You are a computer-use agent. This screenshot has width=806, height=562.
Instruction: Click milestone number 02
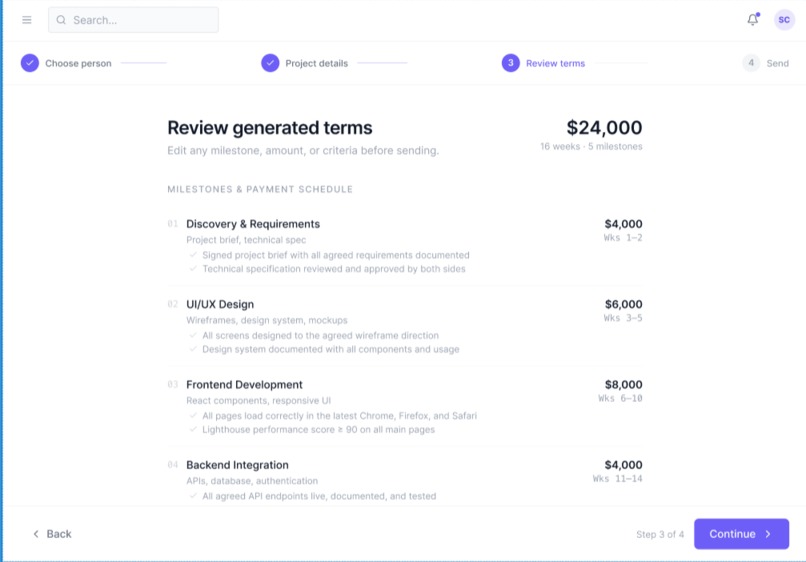tap(173, 304)
